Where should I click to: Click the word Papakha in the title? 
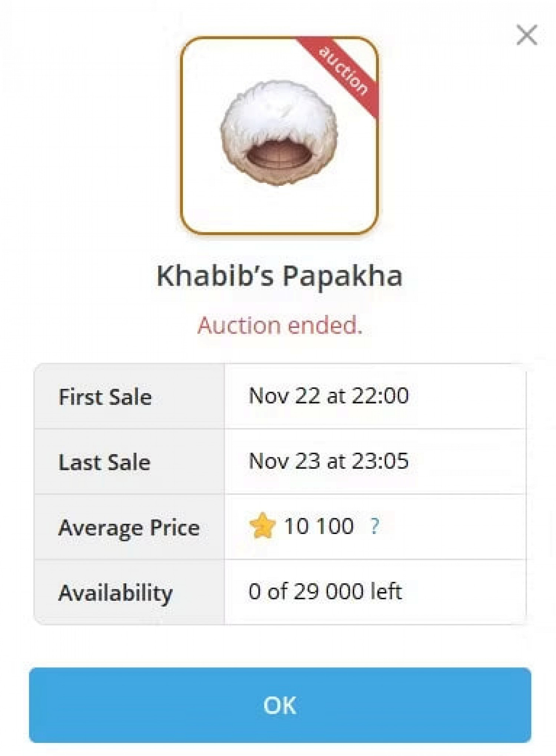click(x=342, y=276)
